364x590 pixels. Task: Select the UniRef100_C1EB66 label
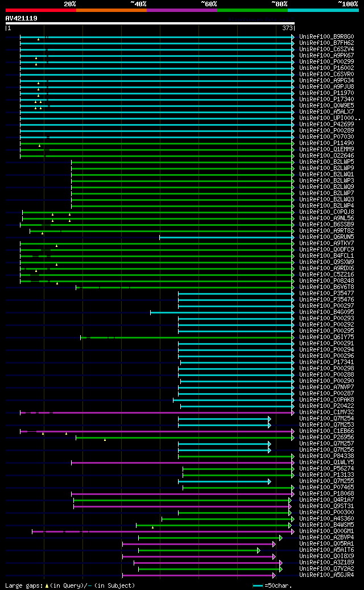tap(326, 431)
